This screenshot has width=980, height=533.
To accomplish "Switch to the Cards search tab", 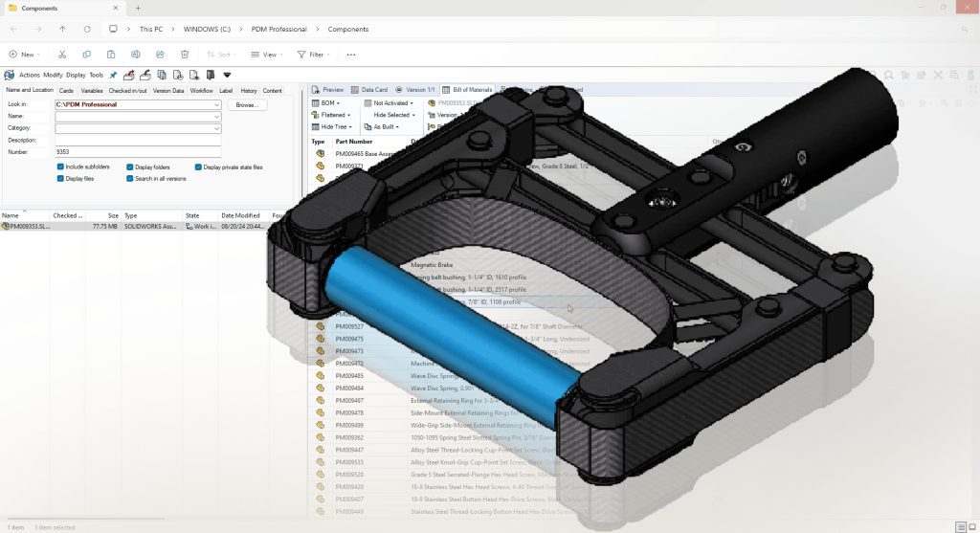I will [66, 91].
